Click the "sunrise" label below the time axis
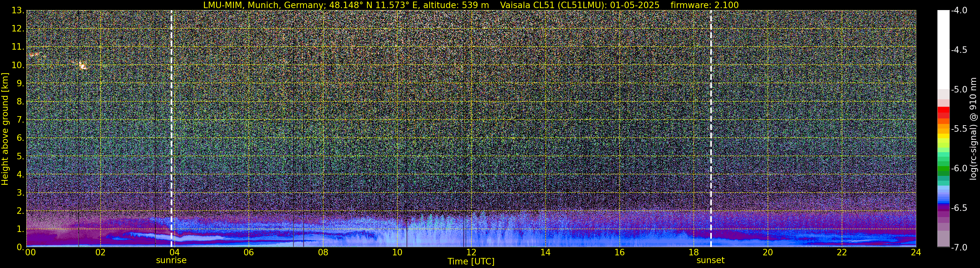 pyautogui.click(x=171, y=261)
